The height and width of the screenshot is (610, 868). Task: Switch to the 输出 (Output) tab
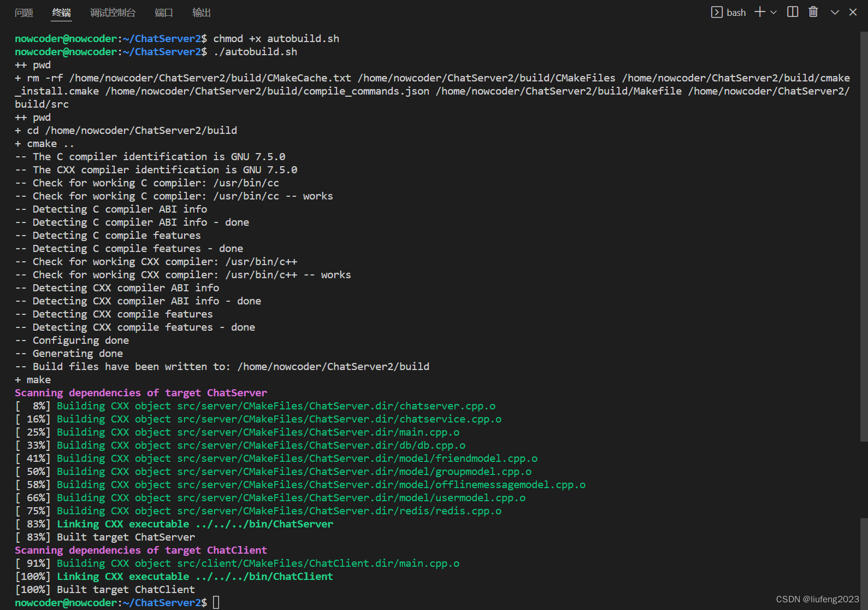point(202,13)
